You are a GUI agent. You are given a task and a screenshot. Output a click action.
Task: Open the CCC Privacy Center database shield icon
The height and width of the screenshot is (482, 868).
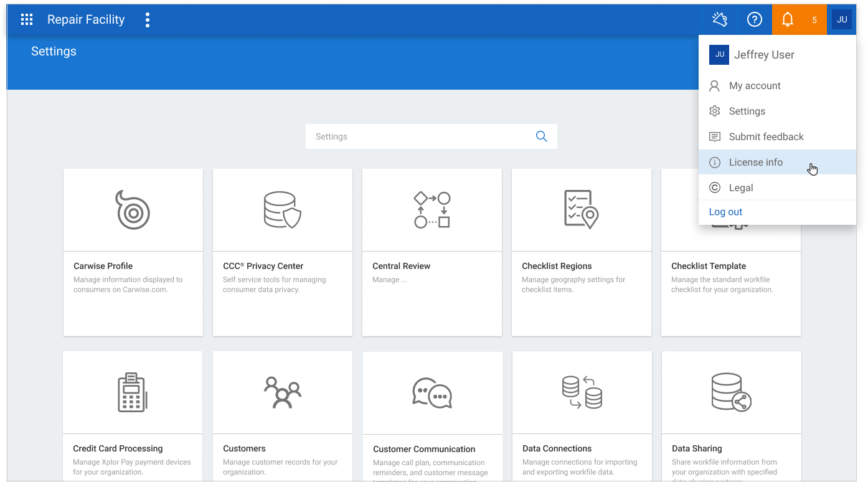pyautogui.click(x=283, y=210)
